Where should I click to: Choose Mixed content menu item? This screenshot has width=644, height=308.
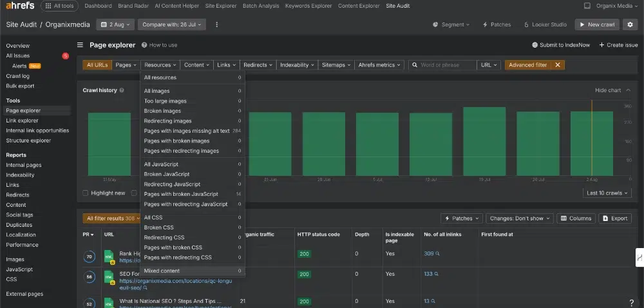click(x=192, y=271)
